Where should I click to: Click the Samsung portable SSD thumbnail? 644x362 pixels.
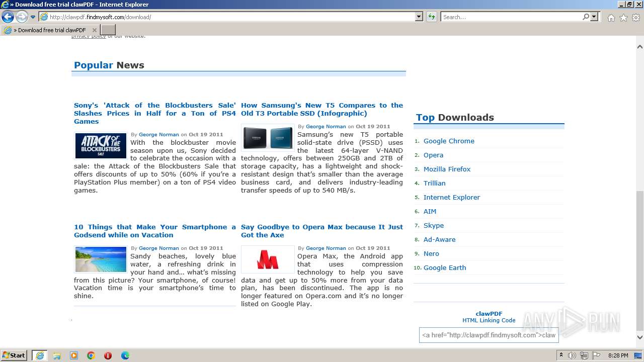pos(268,138)
